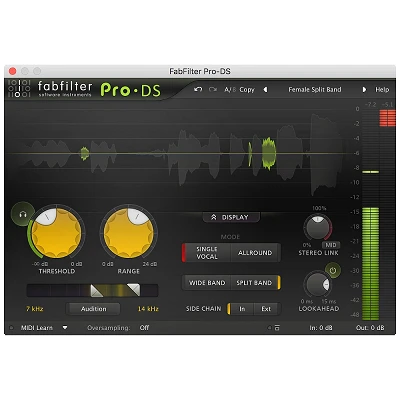Screen dimensions: 400x400
Task: Click the 14 kHz high frequency marker handle
Action: (134, 290)
